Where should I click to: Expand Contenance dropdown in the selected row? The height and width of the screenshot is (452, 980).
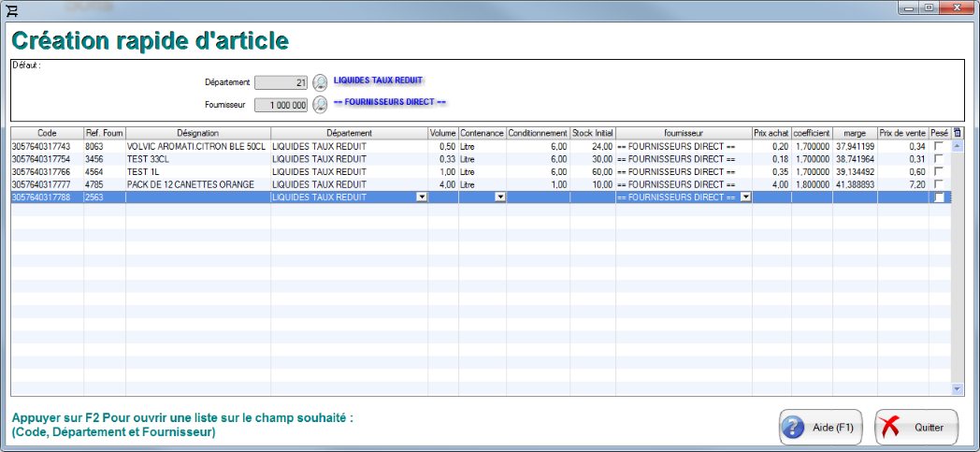tap(499, 197)
